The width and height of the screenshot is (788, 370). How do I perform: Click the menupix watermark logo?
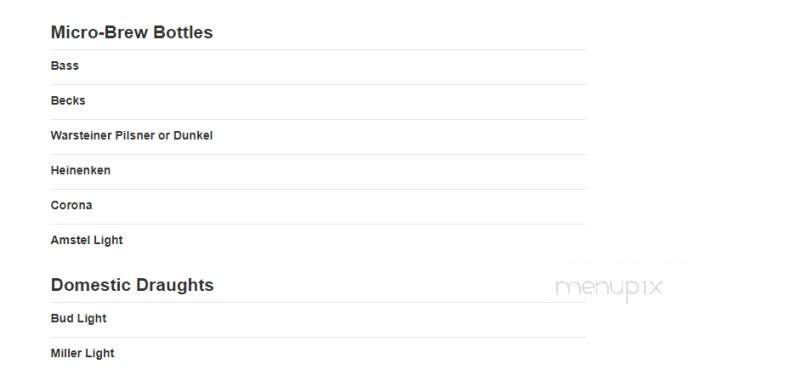[x=609, y=289]
